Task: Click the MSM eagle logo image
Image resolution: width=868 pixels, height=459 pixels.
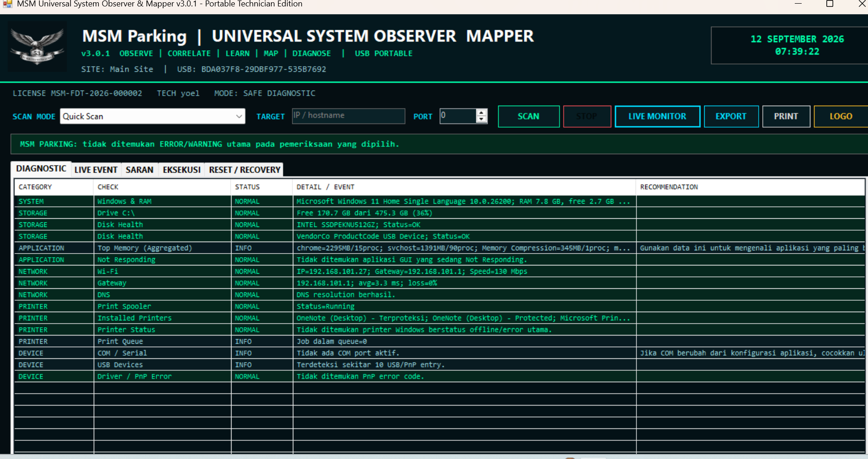Action: (x=37, y=46)
